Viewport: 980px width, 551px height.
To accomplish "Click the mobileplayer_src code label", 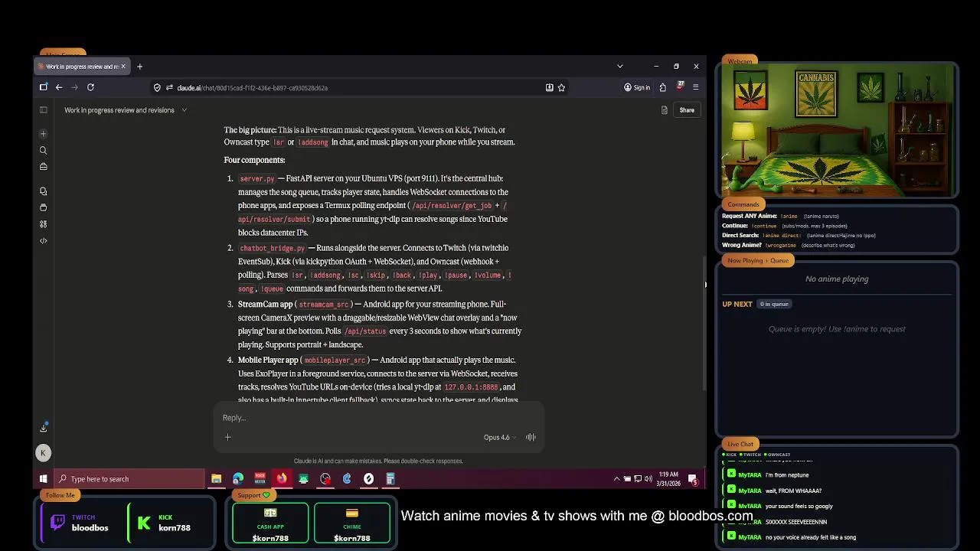I will [335, 360].
